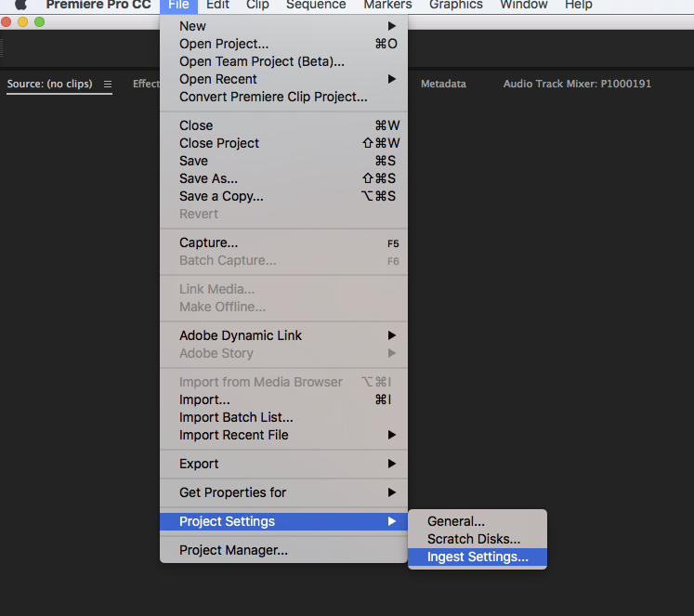
Task: Switch to the Effect Controls tab
Action: pyautogui.click(x=146, y=84)
